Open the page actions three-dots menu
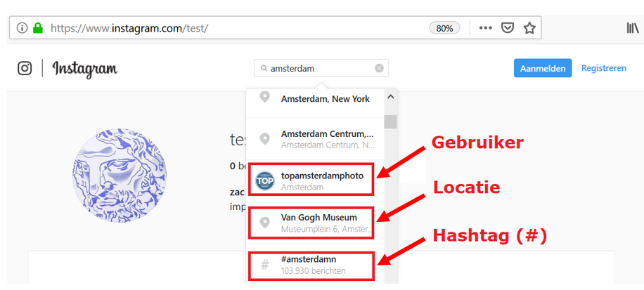 (486, 28)
